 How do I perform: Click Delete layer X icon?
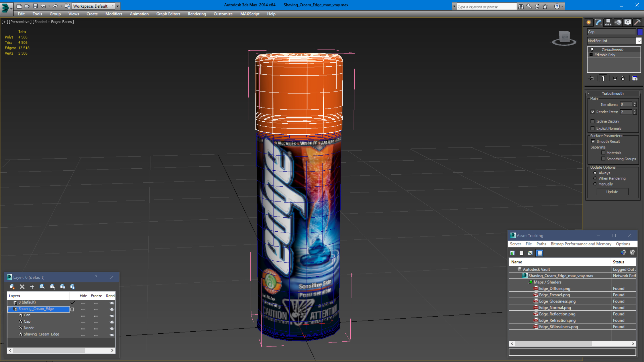(x=22, y=287)
